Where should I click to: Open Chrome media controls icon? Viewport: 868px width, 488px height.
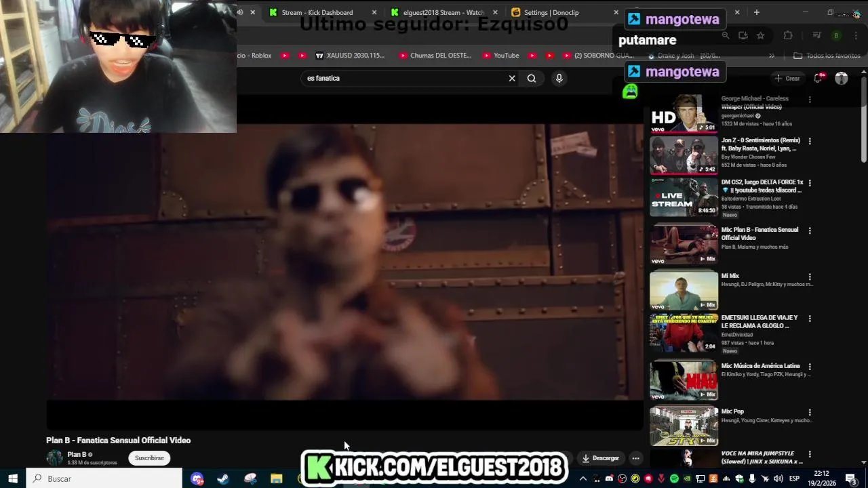[816, 35]
